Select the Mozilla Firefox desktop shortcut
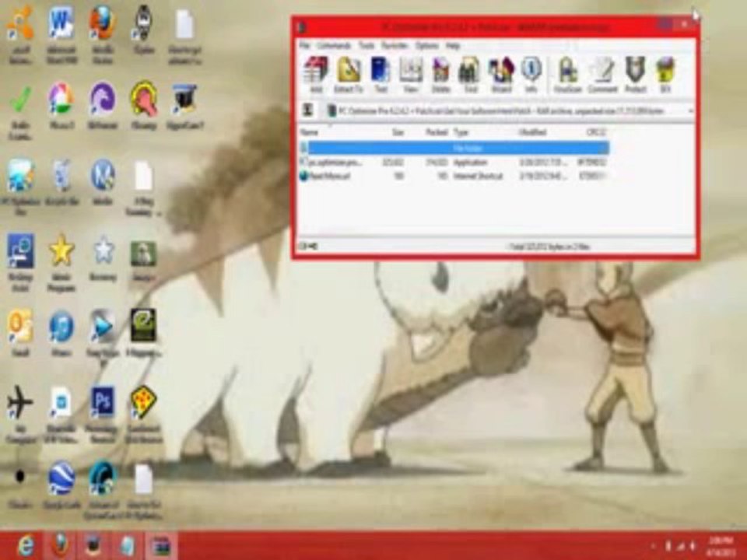This screenshot has width=747, height=560. pos(103,35)
